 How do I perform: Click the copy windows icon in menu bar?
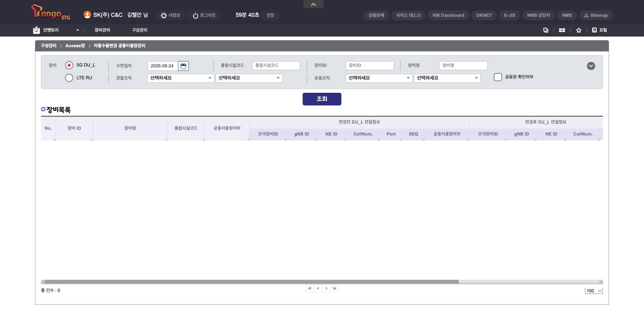click(x=546, y=30)
